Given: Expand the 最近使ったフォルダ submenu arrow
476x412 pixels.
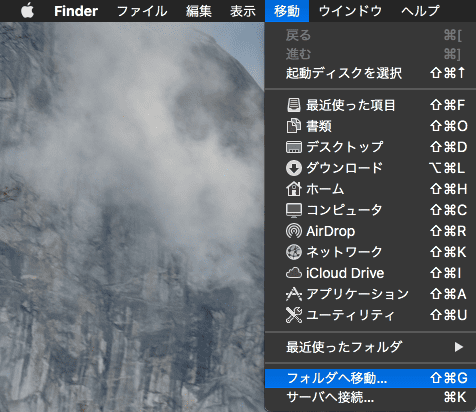Looking at the screenshot, I should pyautogui.click(x=459, y=347).
